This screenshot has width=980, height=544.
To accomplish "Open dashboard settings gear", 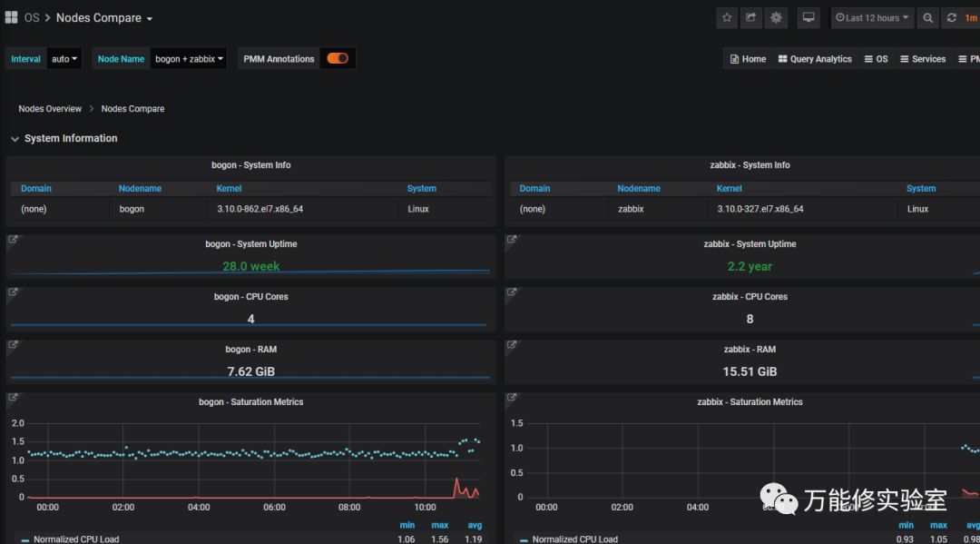I will [776, 17].
